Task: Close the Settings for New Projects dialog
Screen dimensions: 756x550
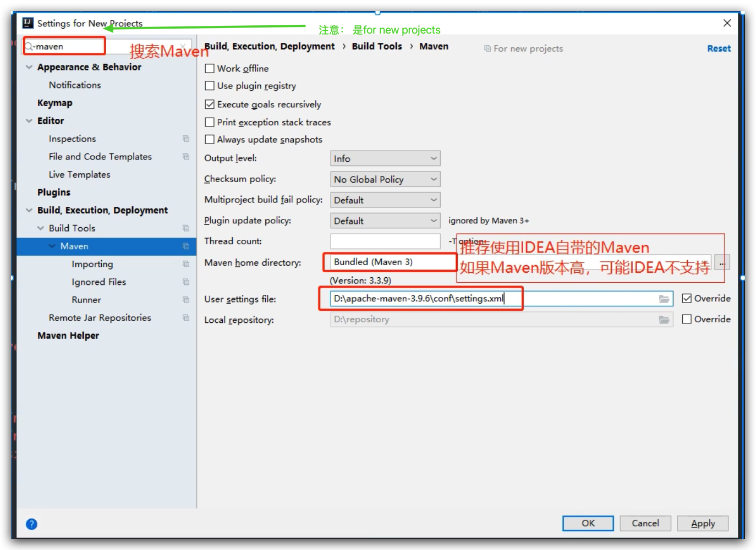Action: pyautogui.click(x=727, y=23)
